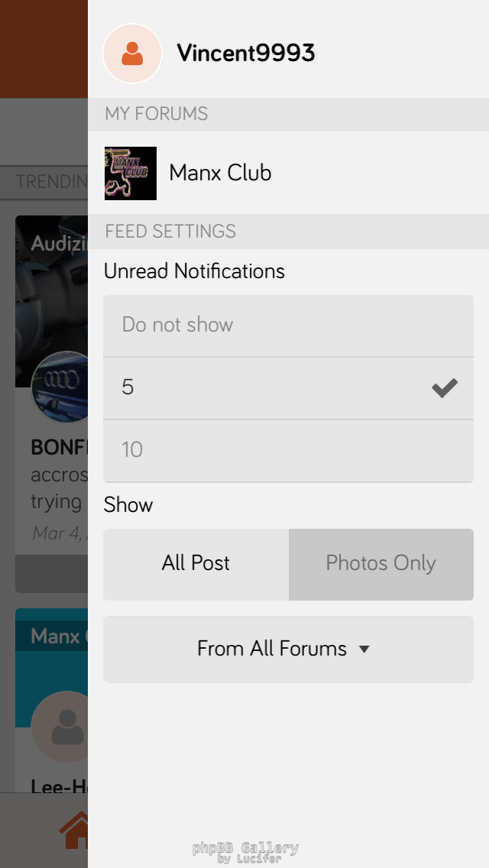Click the From All Forums arrow
This screenshot has height=868, width=489.
pos(364,649)
